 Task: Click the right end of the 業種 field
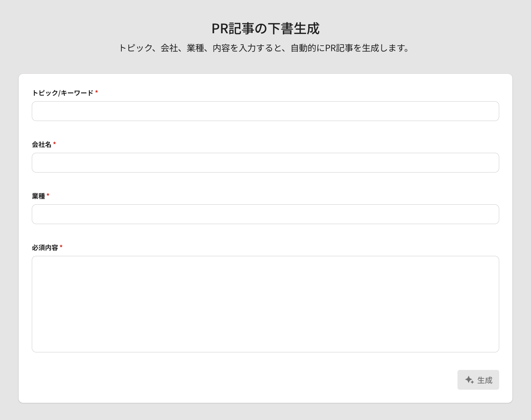(486, 214)
